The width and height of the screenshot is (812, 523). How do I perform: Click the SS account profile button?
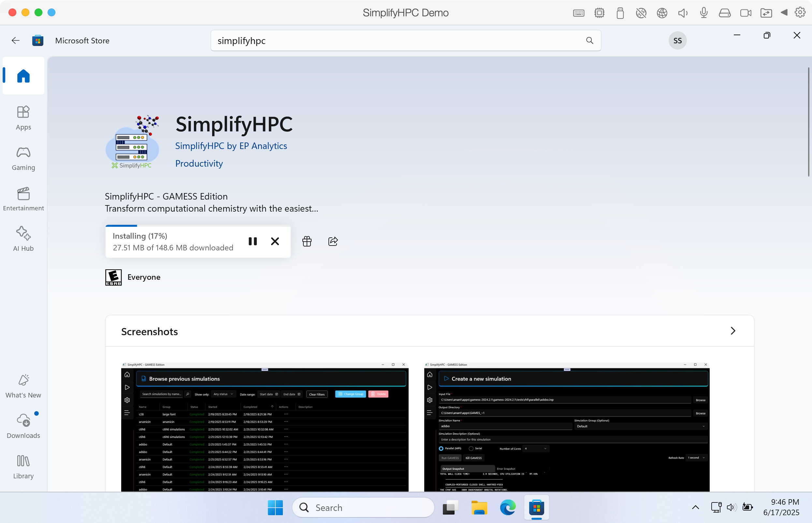(x=677, y=40)
